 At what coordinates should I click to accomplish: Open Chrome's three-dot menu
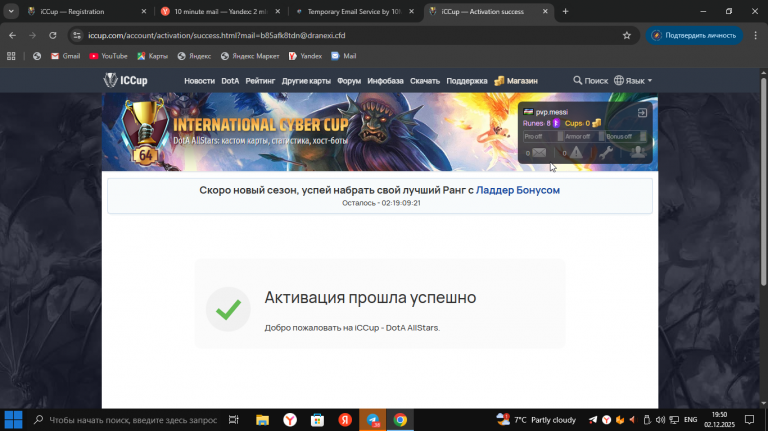point(755,35)
